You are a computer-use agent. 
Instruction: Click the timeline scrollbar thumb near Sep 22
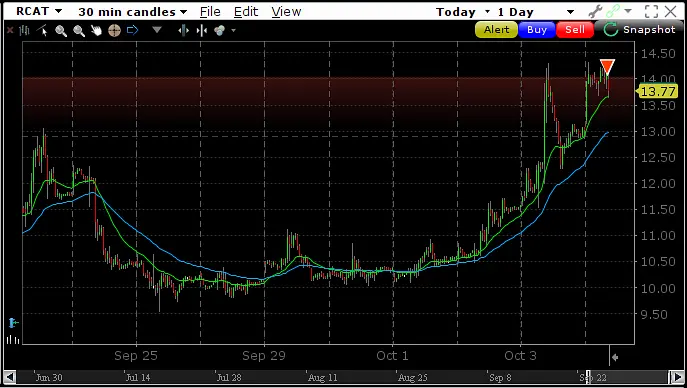589,377
